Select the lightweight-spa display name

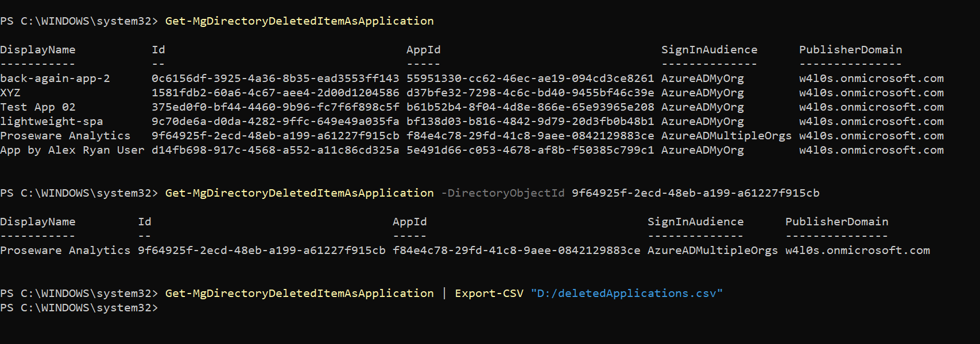click(x=52, y=122)
